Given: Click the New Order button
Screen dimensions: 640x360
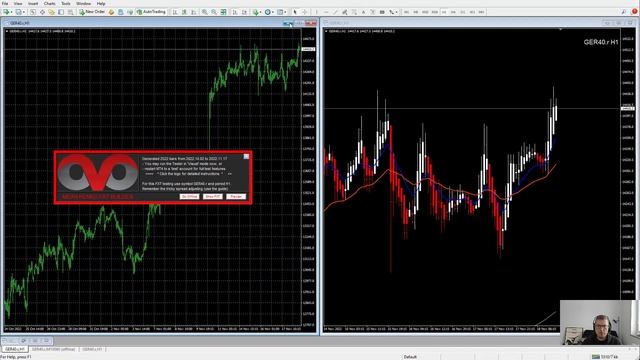Looking at the screenshot, I should [92, 12].
